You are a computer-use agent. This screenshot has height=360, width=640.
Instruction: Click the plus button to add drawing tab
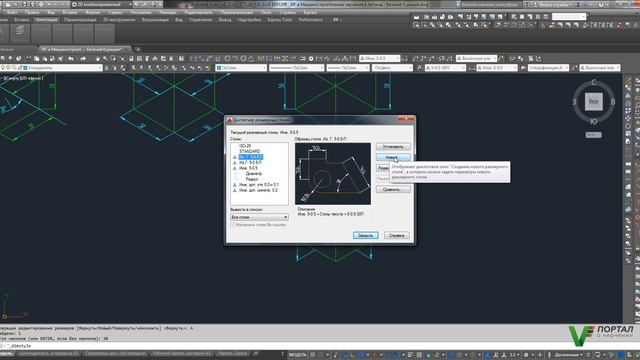click(x=138, y=49)
